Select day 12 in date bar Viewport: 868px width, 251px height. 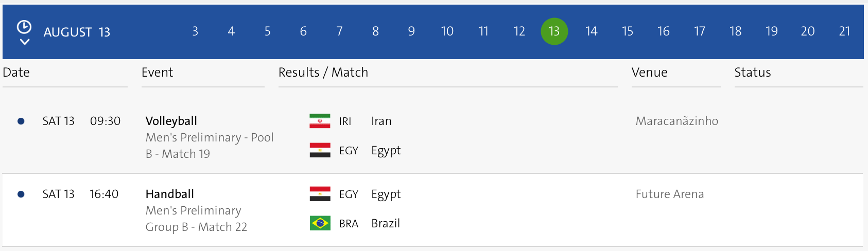519,31
